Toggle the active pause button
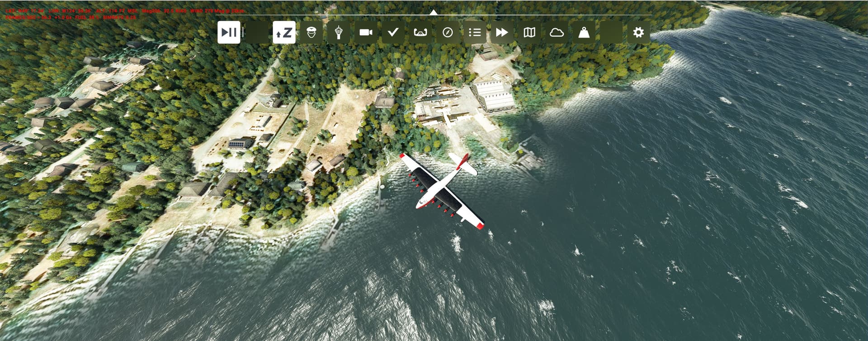The width and height of the screenshot is (868, 341). click(229, 32)
